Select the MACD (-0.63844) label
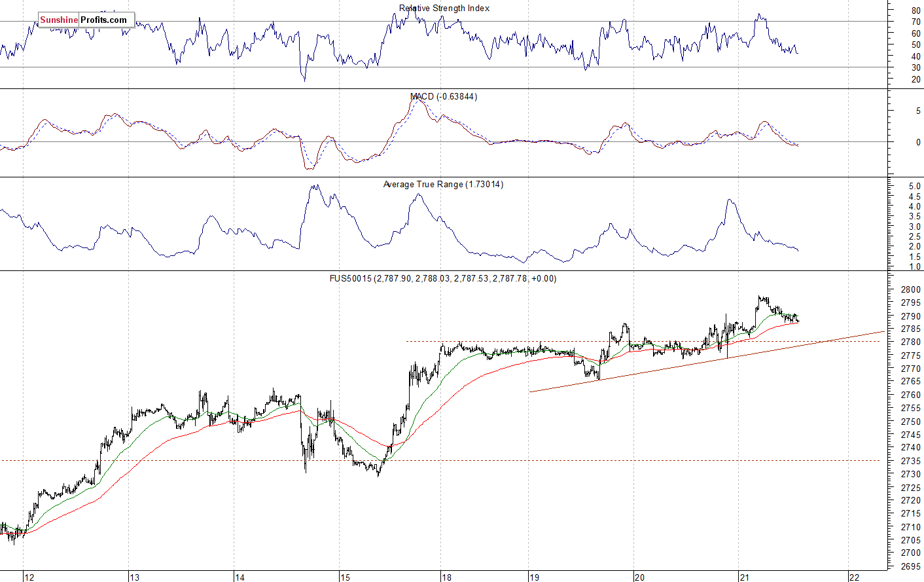Image resolution: width=924 pixels, height=582 pixels. (444, 96)
